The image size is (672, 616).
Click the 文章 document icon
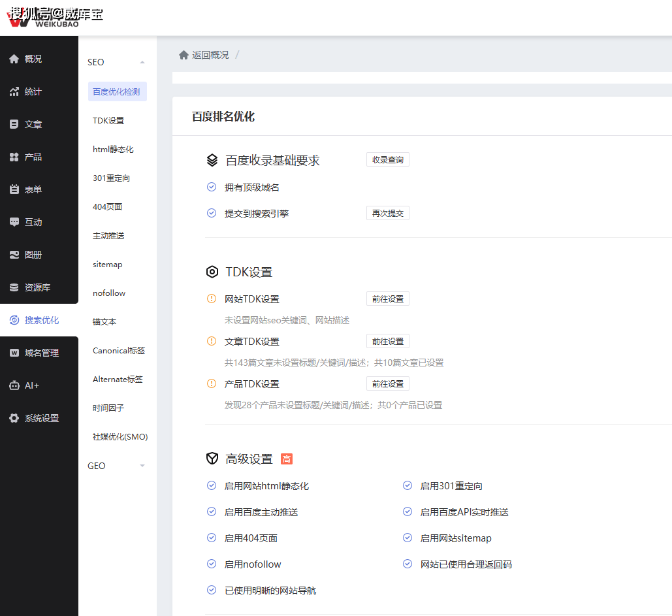[x=14, y=124]
